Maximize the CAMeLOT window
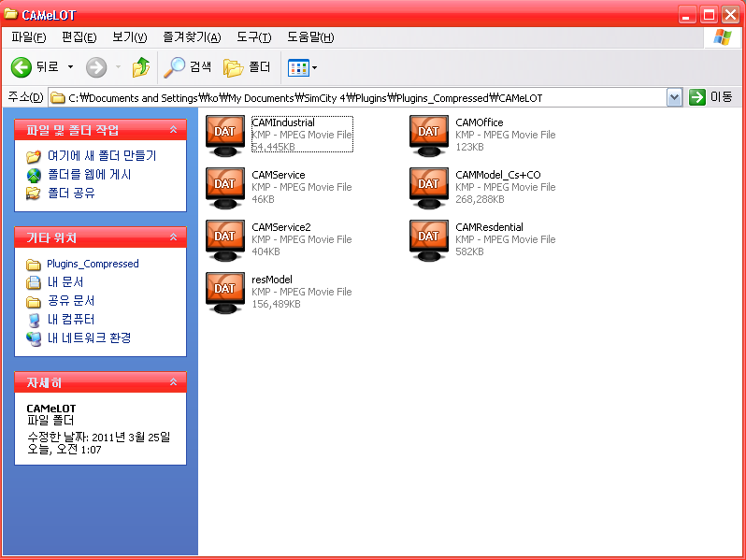This screenshot has height=560, width=746. (709, 15)
